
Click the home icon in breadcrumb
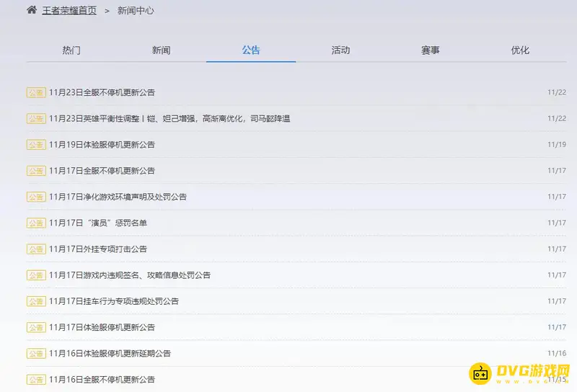(32, 10)
